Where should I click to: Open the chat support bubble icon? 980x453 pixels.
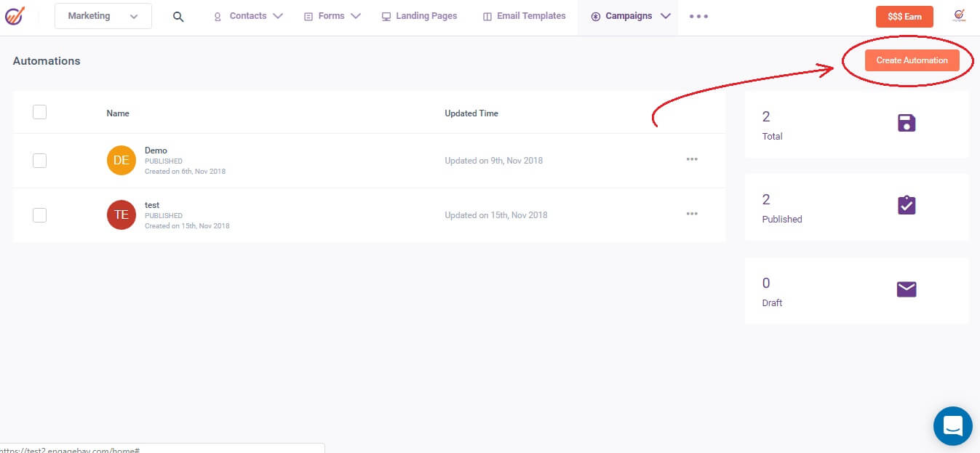(x=952, y=425)
